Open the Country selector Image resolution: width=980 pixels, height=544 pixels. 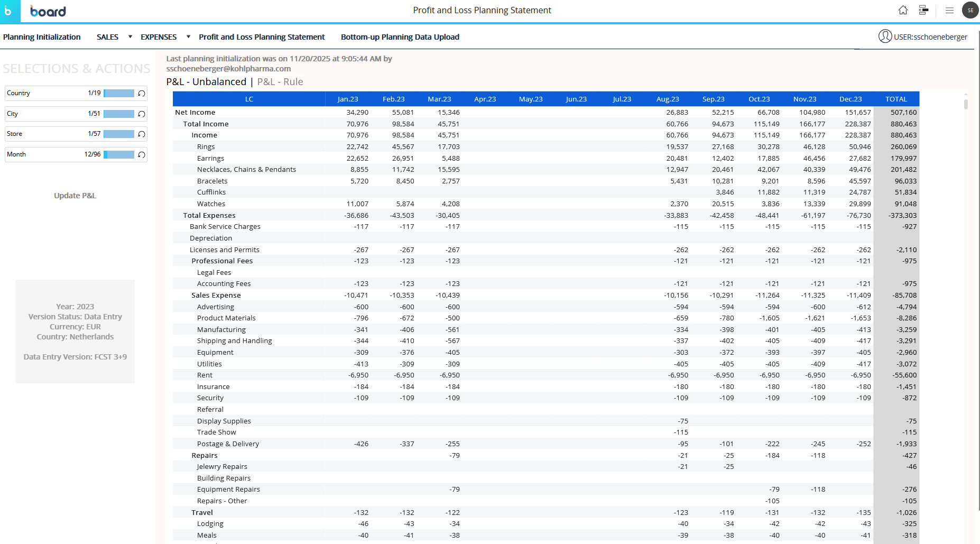coord(76,93)
